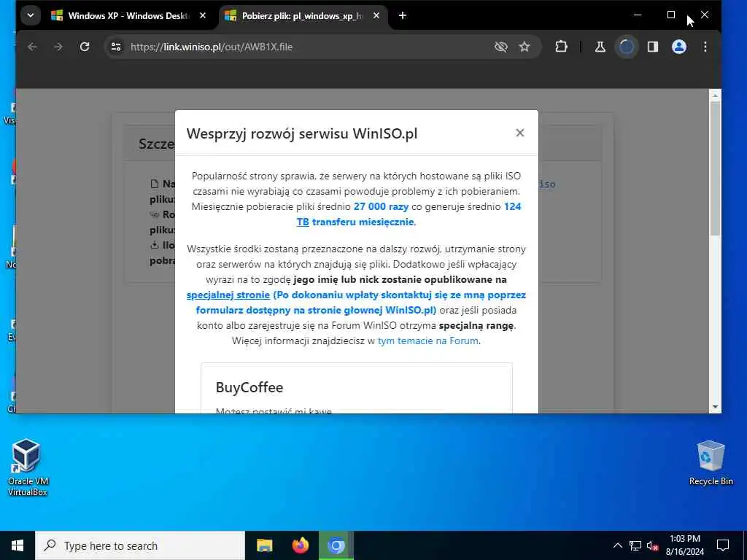The width and height of the screenshot is (747, 560).
Task: Click the vertical scrollbar thumb
Action: coord(715,168)
